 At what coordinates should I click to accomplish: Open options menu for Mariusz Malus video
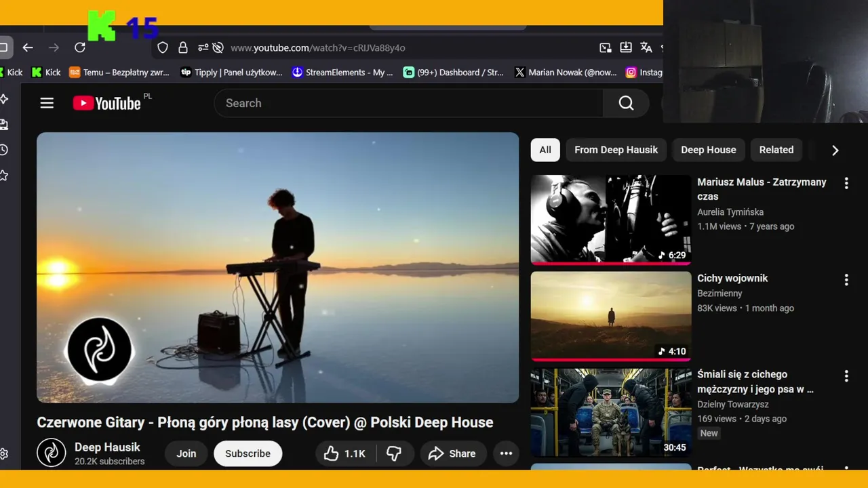point(846,183)
